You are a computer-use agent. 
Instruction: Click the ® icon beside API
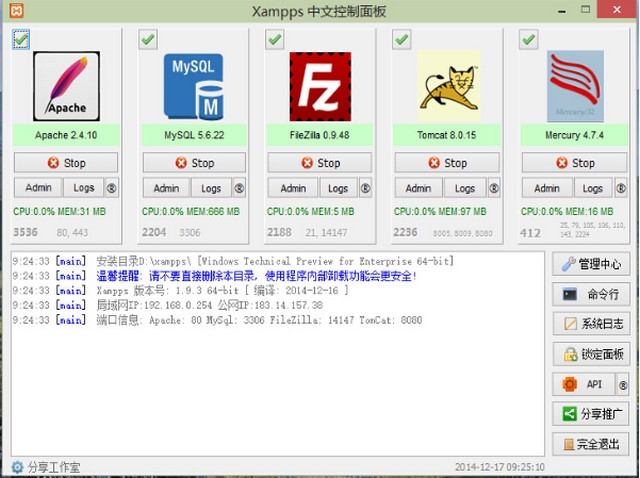pos(623,385)
